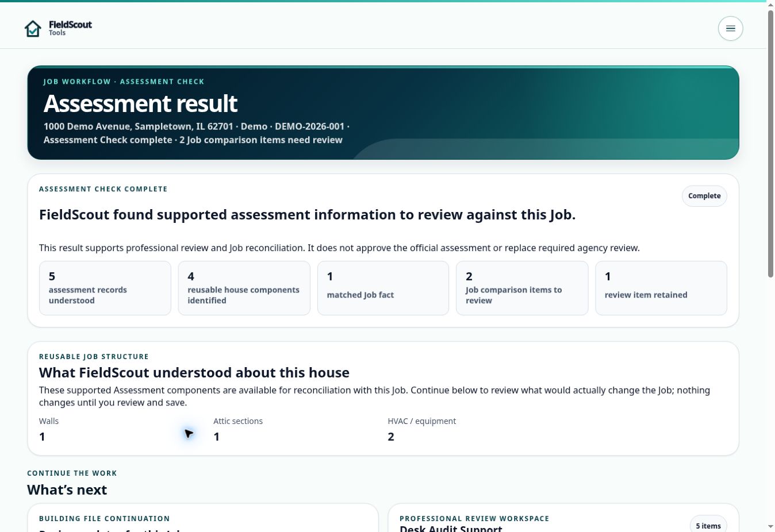Click the Attic sections count value

216,437
